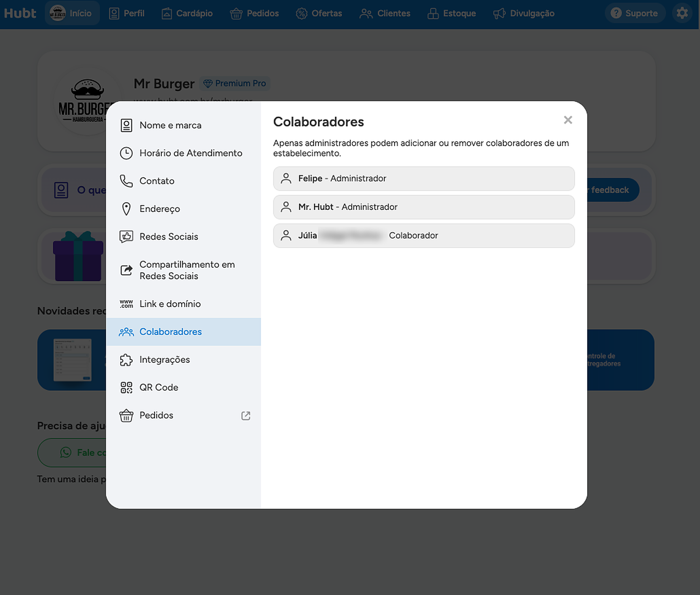Go to Início in the top navigation
The image size is (700, 595).
(72, 13)
